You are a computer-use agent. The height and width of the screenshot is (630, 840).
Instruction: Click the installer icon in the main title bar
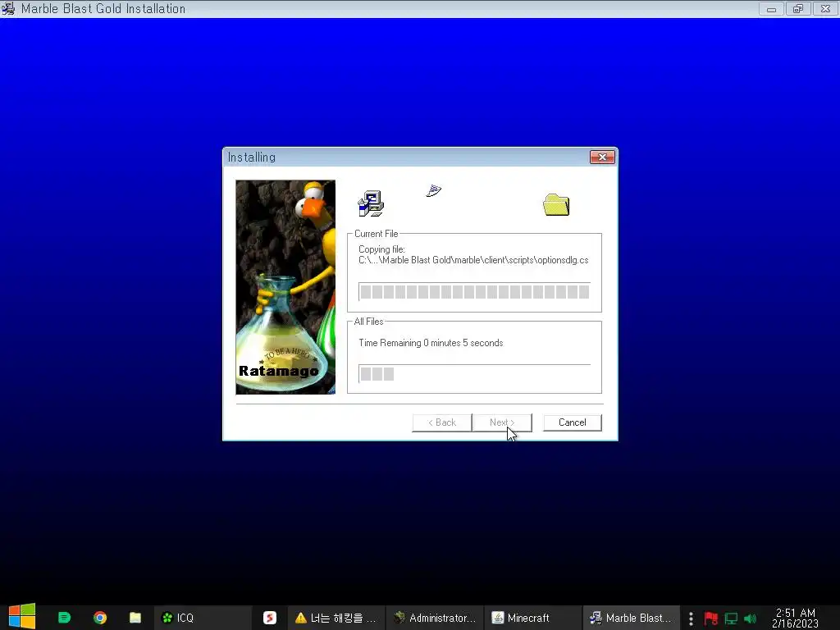pos(8,8)
